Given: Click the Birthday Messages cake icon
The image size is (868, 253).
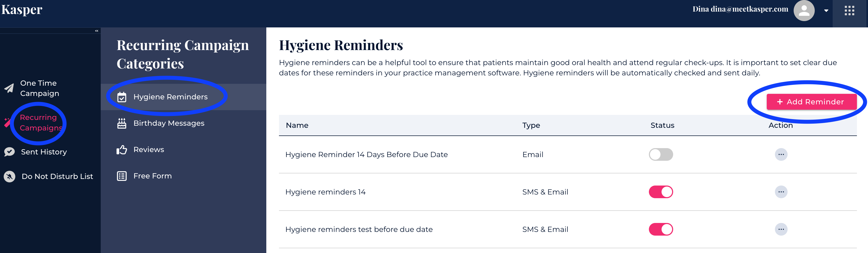Looking at the screenshot, I should [122, 123].
